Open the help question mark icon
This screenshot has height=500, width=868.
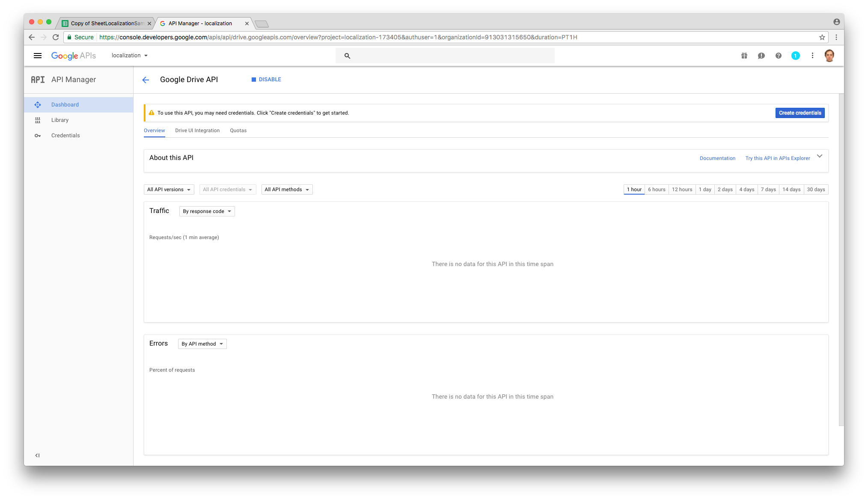[x=779, y=56]
